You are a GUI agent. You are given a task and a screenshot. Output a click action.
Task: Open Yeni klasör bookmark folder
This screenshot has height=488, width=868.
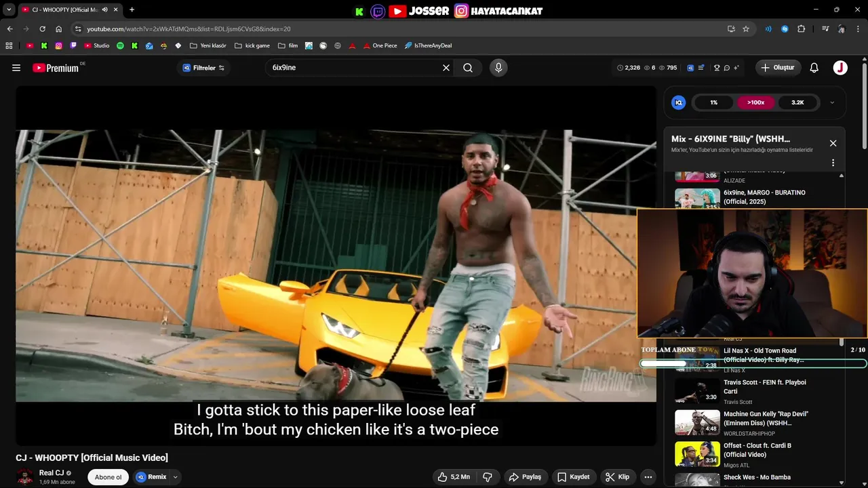[208, 45]
